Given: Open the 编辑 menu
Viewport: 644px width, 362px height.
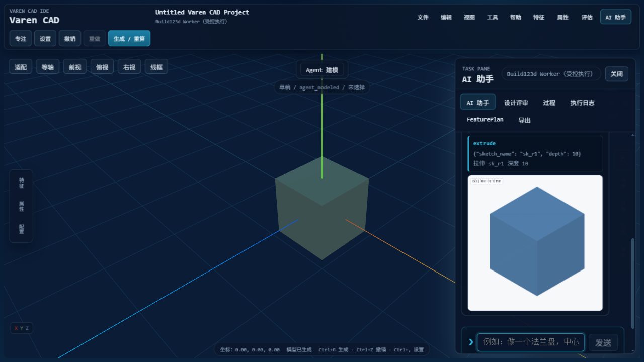Looking at the screenshot, I should [x=446, y=17].
